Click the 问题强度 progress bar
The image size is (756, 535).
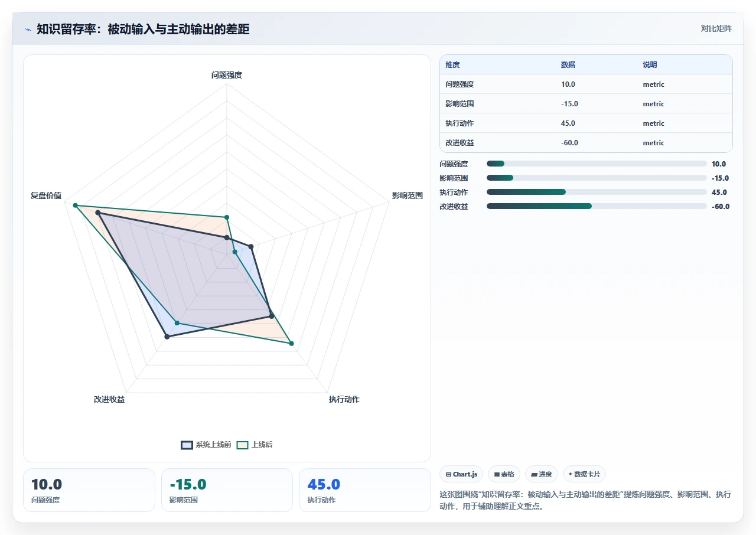pyautogui.click(x=597, y=164)
